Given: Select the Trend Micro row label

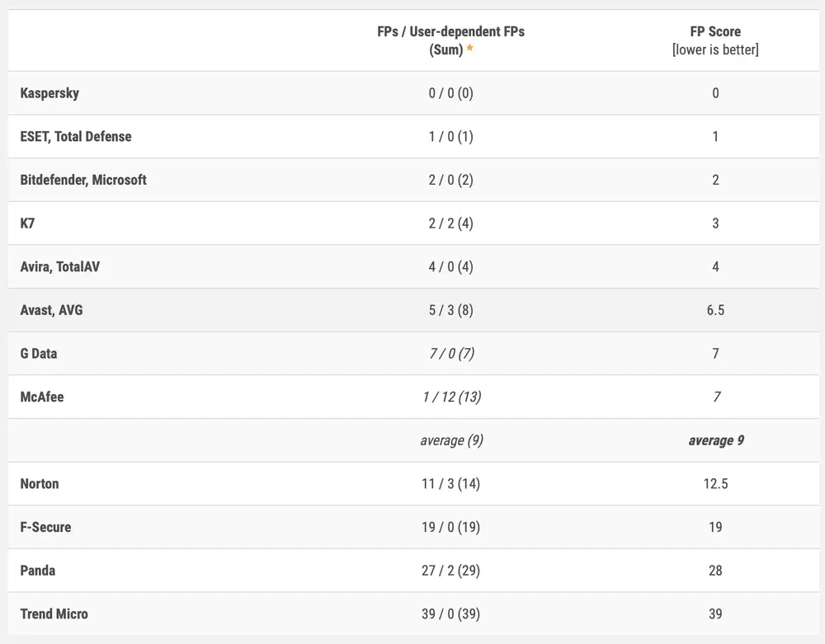Looking at the screenshot, I should [x=54, y=613].
